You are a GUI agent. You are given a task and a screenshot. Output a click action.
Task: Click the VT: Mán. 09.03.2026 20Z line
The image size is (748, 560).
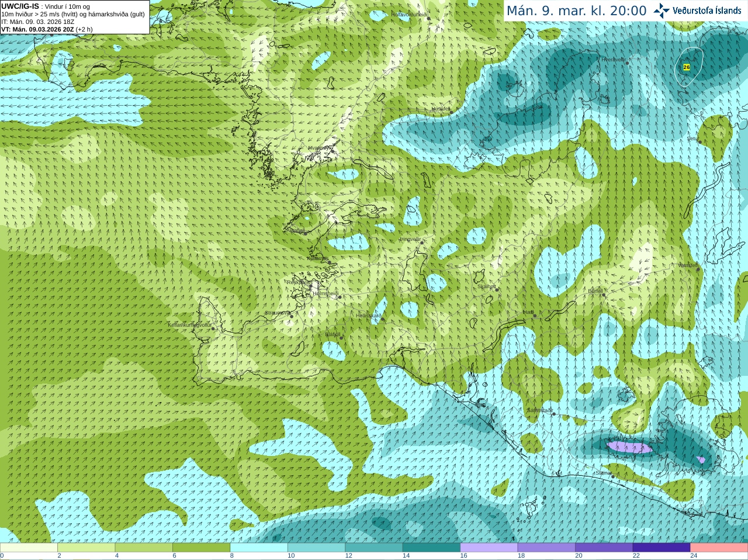tap(47, 29)
